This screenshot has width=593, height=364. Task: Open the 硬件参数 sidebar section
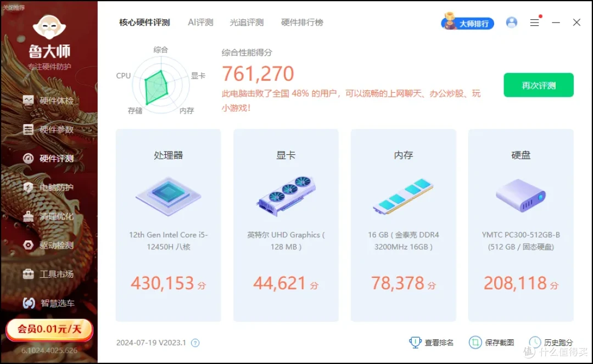coord(48,130)
